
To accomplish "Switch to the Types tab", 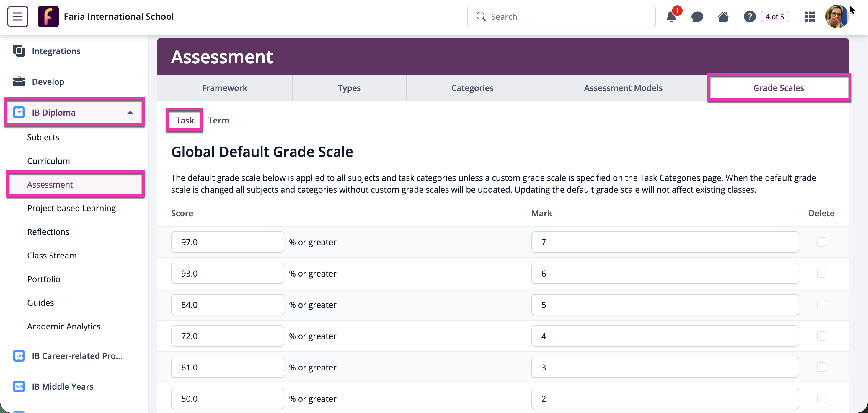I will click(x=349, y=88).
